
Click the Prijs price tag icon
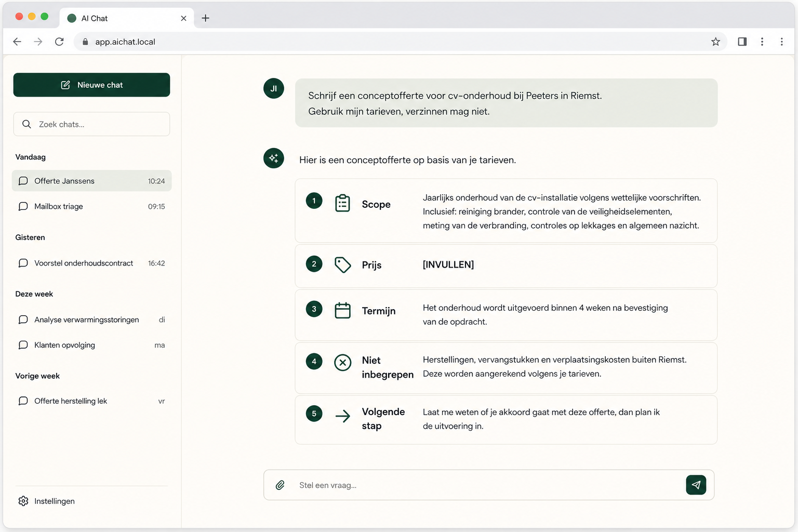coord(342,265)
